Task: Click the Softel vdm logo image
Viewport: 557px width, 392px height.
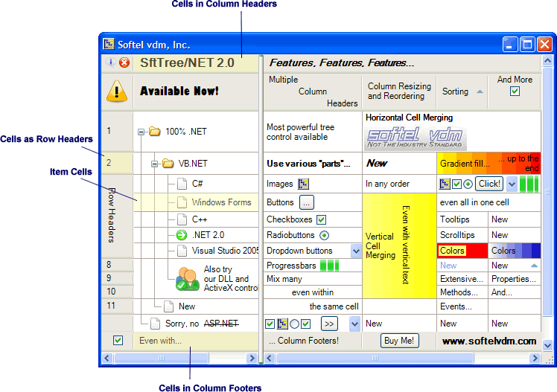Action: 415,137
